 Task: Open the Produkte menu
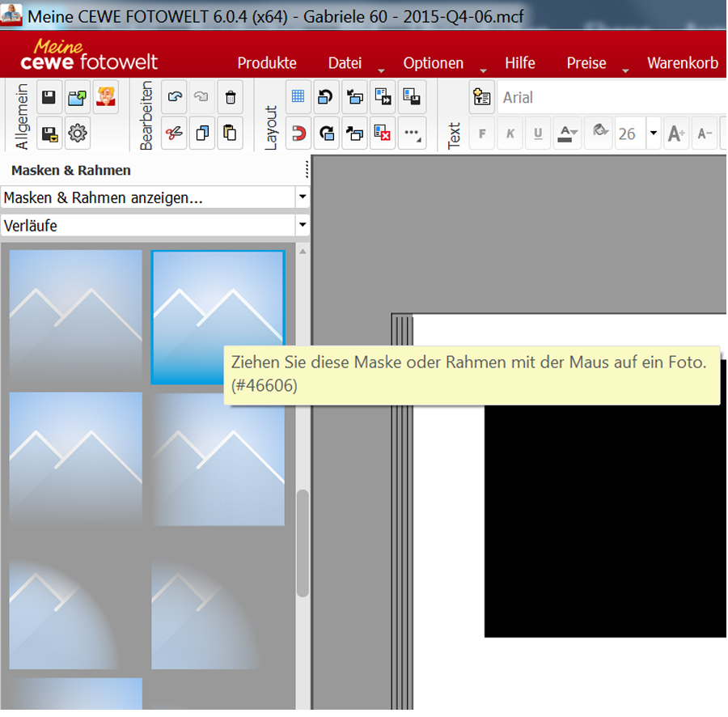(267, 63)
